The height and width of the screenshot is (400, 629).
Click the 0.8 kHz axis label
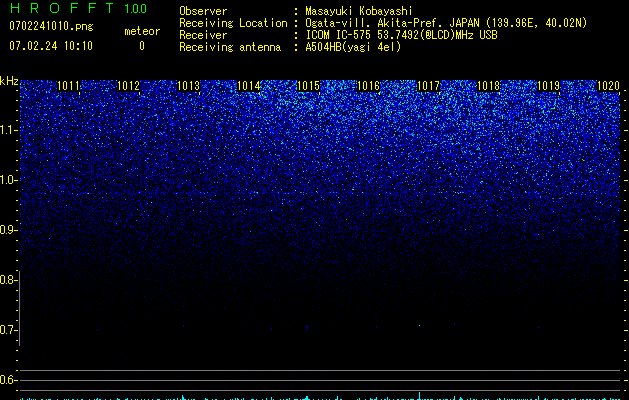pyautogui.click(x=8, y=280)
